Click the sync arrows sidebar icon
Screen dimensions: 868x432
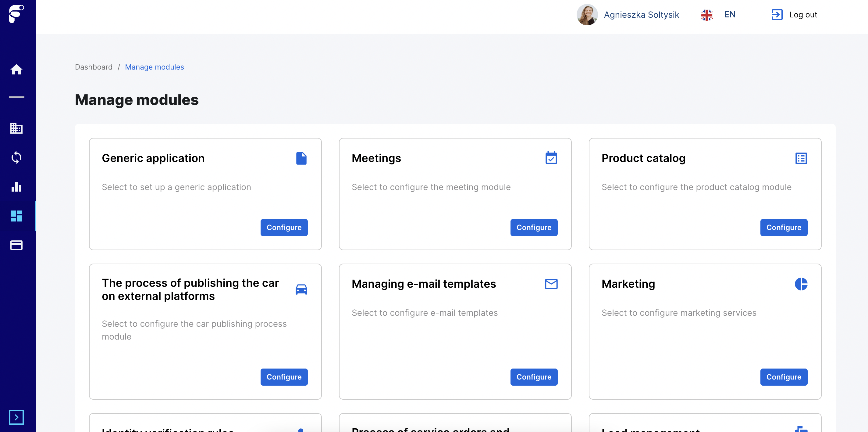click(16, 157)
